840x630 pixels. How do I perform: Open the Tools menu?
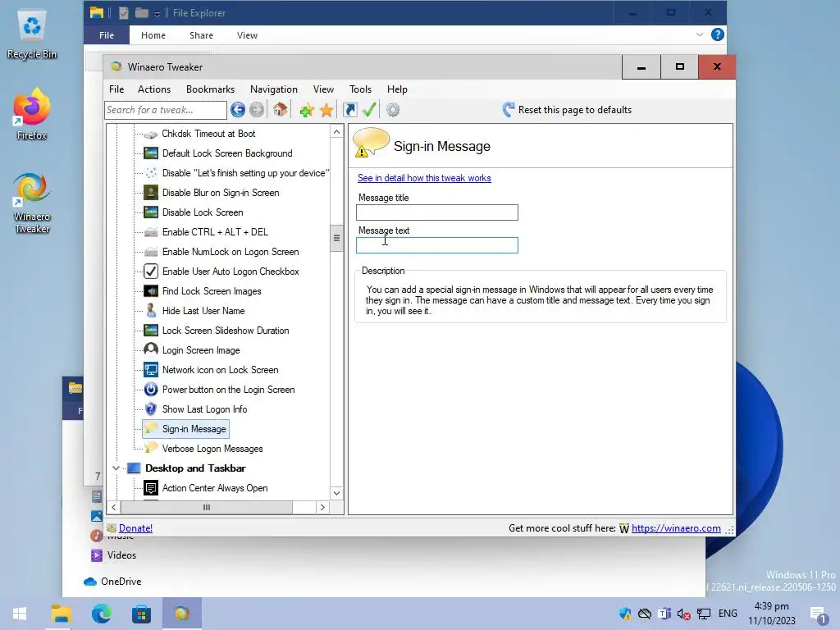click(x=361, y=89)
